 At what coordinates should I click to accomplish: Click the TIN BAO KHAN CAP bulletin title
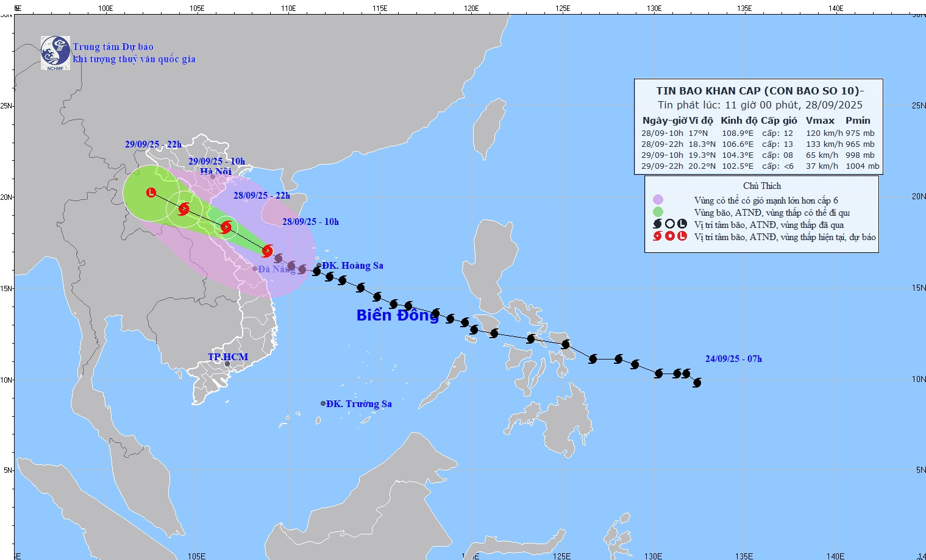tap(760, 91)
